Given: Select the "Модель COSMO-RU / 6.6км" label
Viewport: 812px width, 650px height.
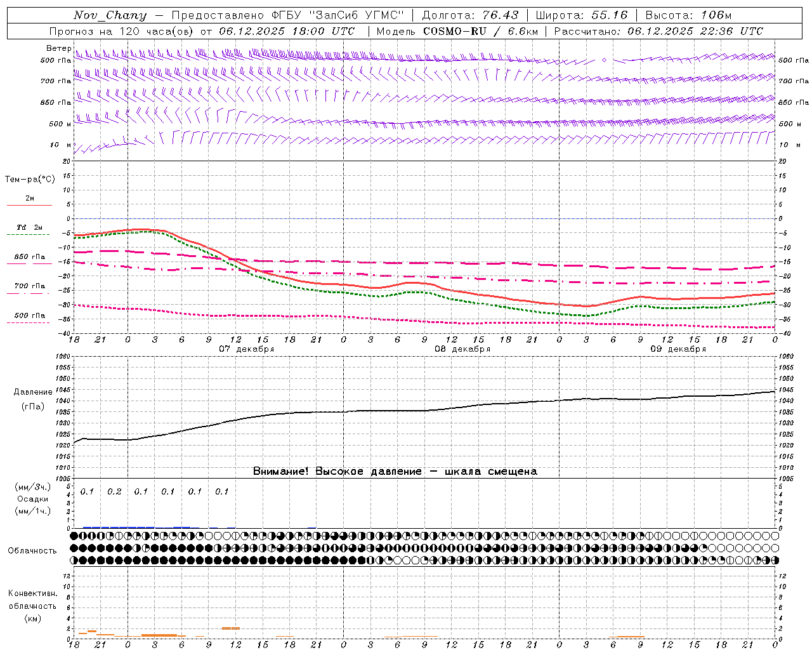Looking at the screenshot, I should click(x=457, y=31).
